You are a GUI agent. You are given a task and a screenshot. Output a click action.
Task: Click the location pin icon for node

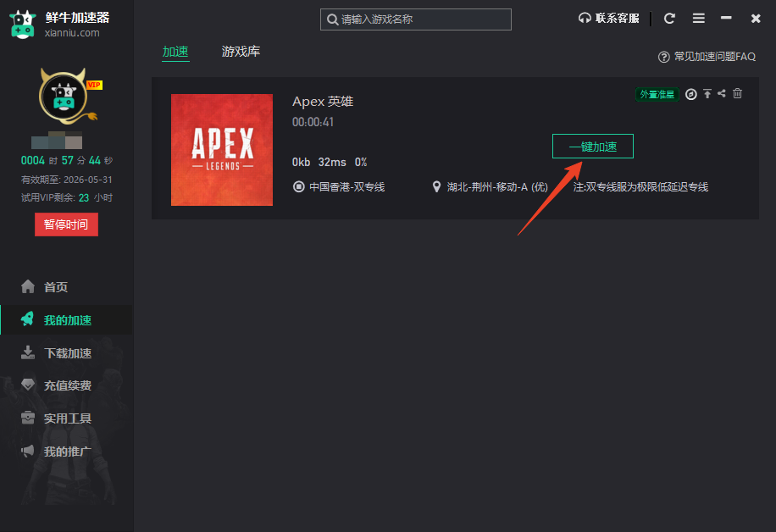pyautogui.click(x=436, y=186)
